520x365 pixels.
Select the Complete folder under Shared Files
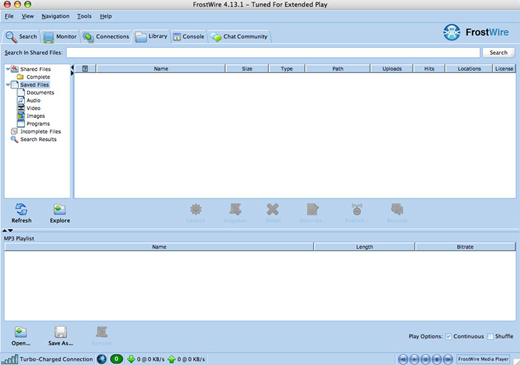coord(38,77)
